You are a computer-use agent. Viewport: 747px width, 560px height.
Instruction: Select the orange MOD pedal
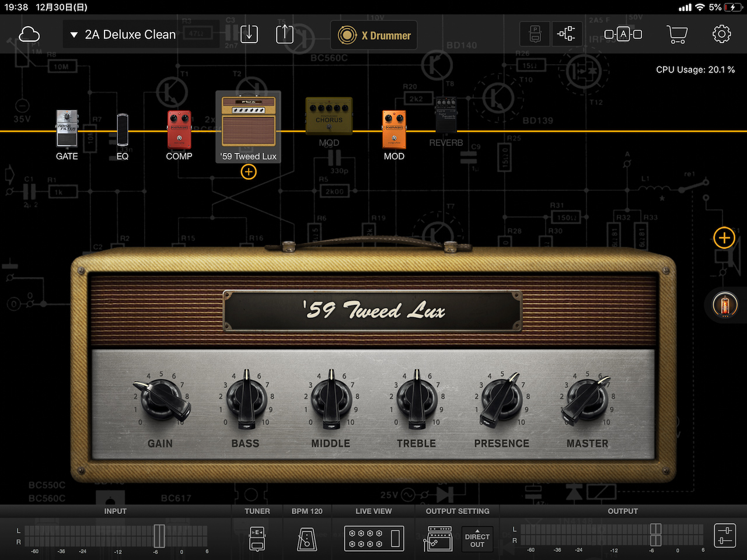point(394,129)
